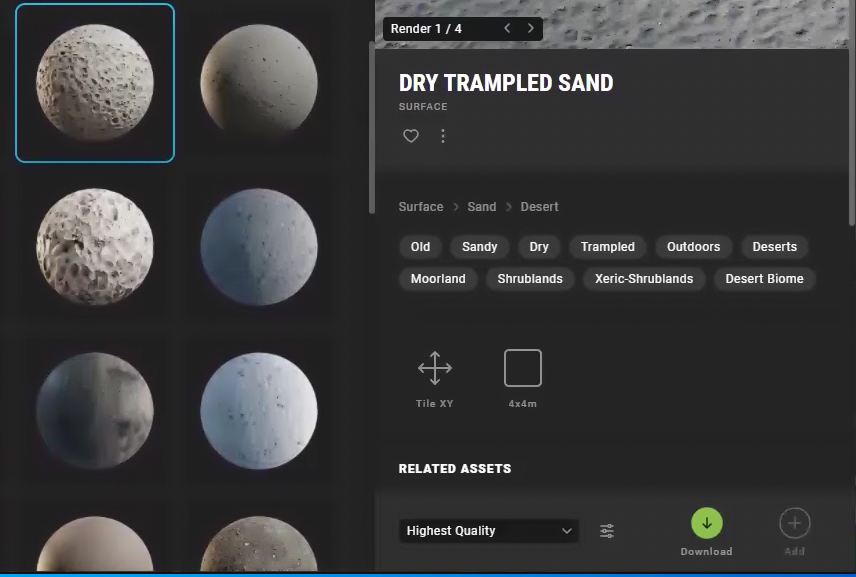Select the white cratered sphere thumbnail
The height and width of the screenshot is (577, 856).
click(x=95, y=247)
